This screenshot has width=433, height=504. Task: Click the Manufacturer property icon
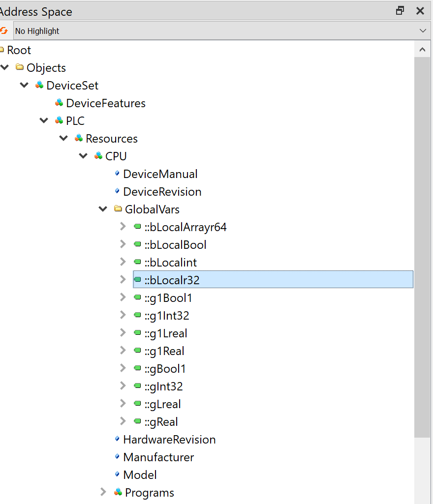pos(117,456)
